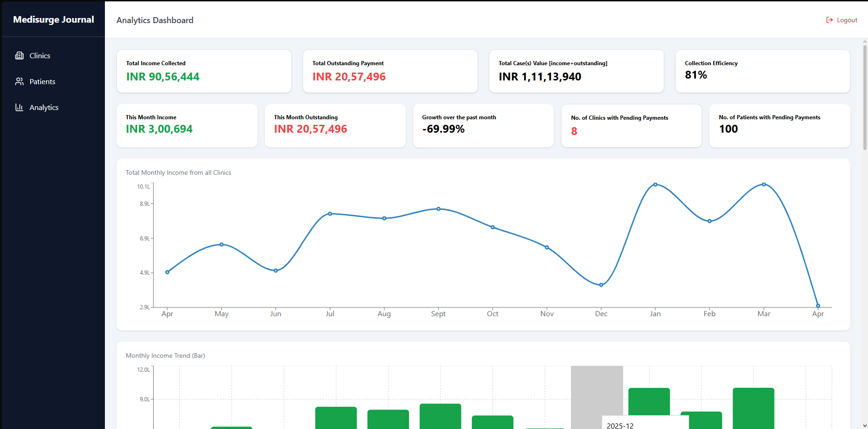Click the 100 pending patients count

point(728,129)
